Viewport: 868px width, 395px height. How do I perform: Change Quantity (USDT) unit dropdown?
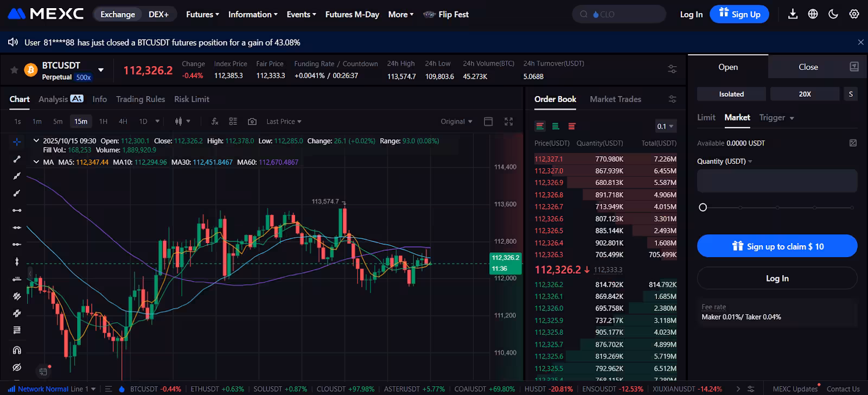click(725, 162)
